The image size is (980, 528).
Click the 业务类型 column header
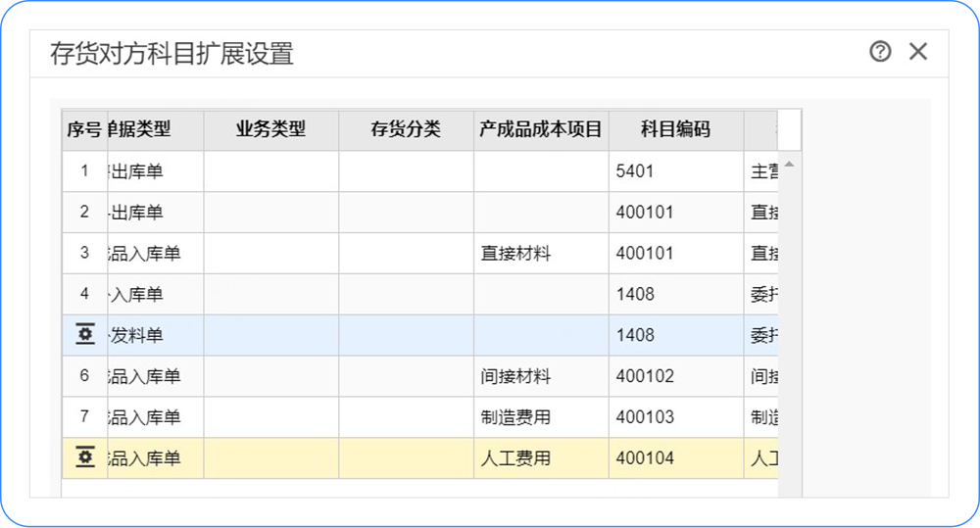[270, 129]
